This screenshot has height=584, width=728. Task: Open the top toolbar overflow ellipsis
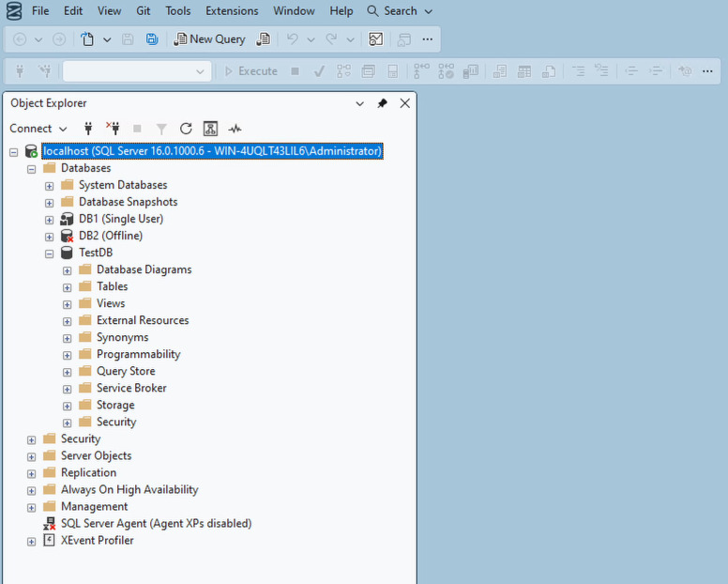(x=428, y=39)
